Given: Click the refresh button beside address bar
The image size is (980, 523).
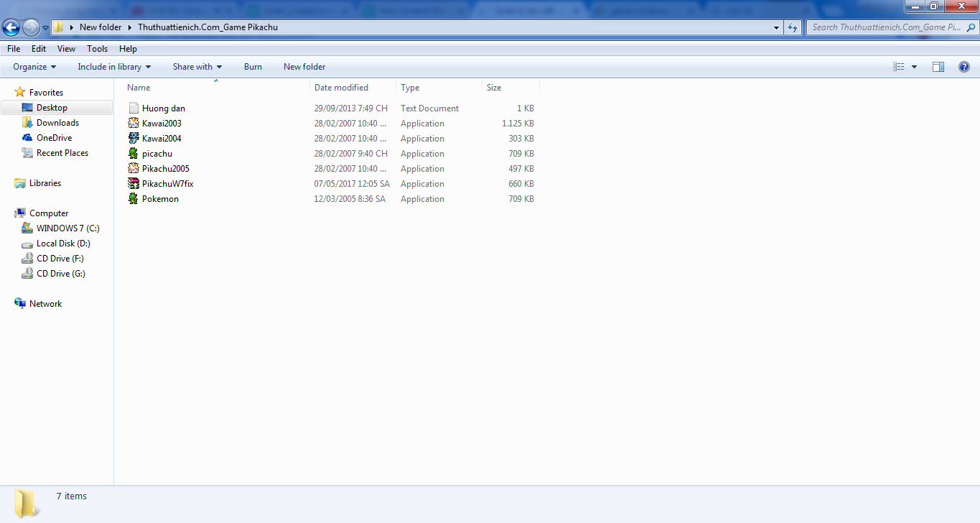Looking at the screenshot, I should pos(793,27).
